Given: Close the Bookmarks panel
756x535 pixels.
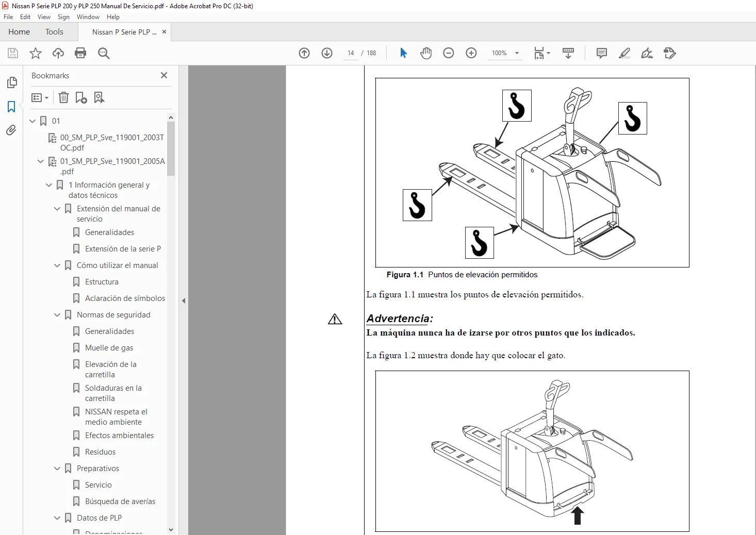Looking at the screenshot, I should click(x=164, y=75).
